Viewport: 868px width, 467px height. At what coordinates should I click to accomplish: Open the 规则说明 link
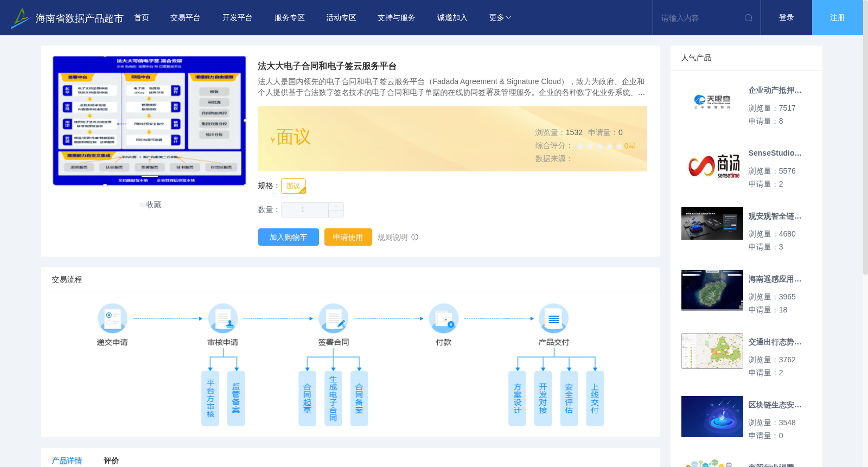392,237
